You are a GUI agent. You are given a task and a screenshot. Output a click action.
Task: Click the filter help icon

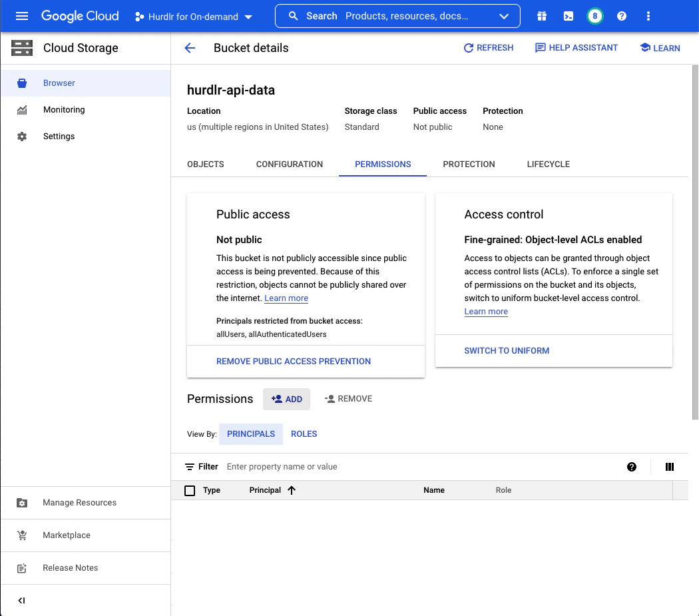click(632, 467)
